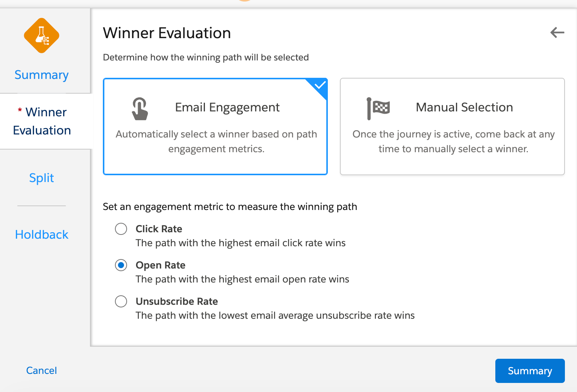Click the Click Rate label

(x=159, y=229)
